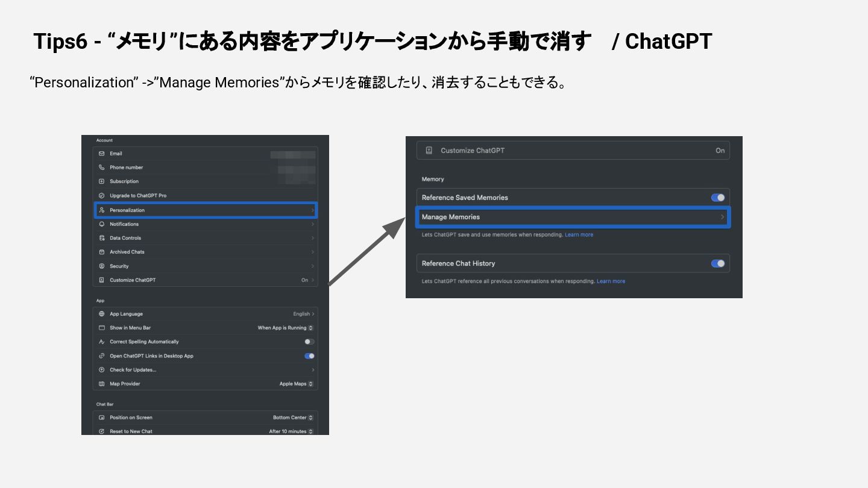Click the Upgrade to ChatGPT Pro icon
This screenshot has width=868, height=488.
click(102, 196)
